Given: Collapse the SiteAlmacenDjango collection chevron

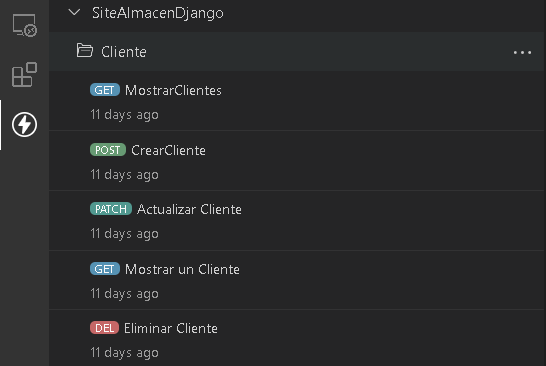Looking at the screenshot, I should (x=74, y=13).
